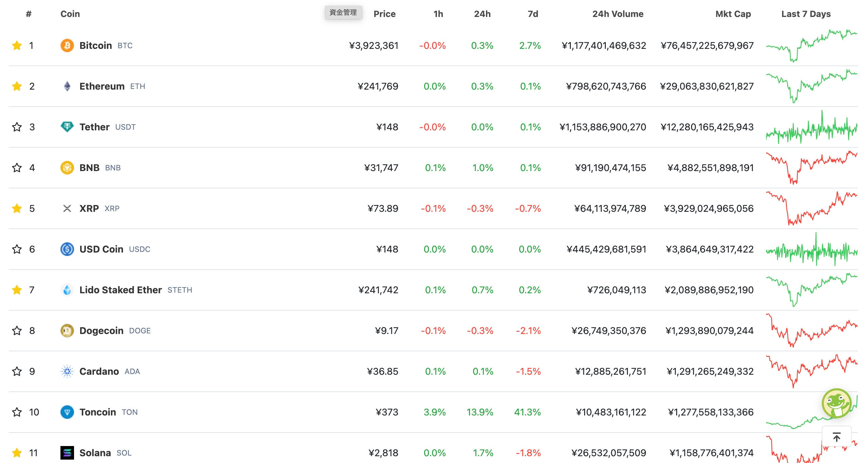Open XRP's red 7-day sparkline

point(812,208)
